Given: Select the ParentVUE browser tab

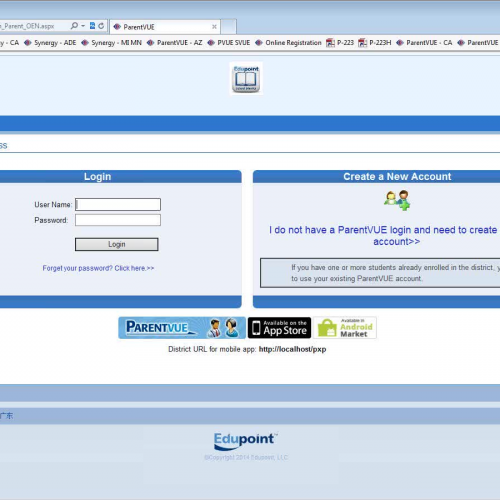Looking at the screenshot, I should click(x=165, y=27).
